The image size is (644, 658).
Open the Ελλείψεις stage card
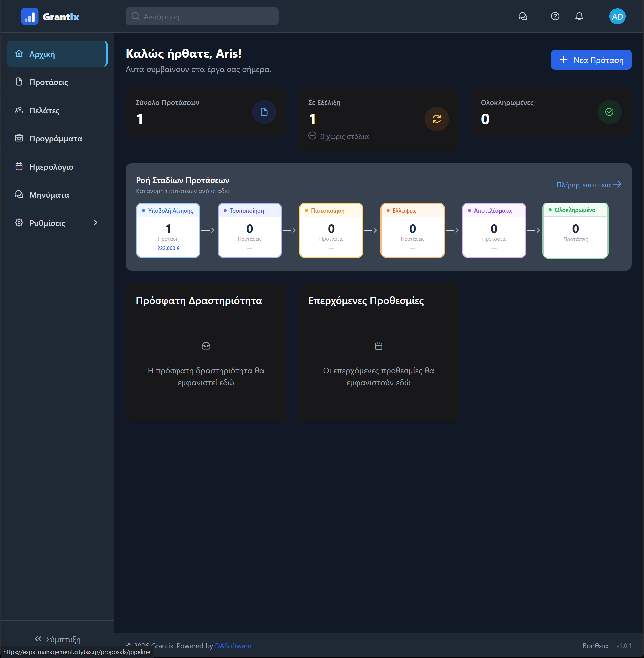coord(413,230)
